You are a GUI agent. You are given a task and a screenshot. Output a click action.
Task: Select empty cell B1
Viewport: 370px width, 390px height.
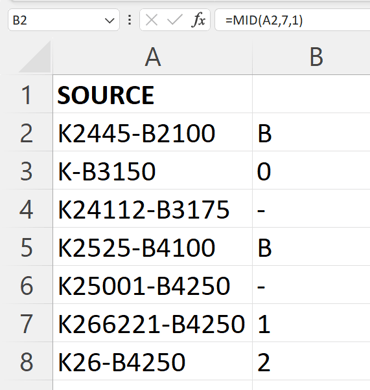click(x=311, y=95)
